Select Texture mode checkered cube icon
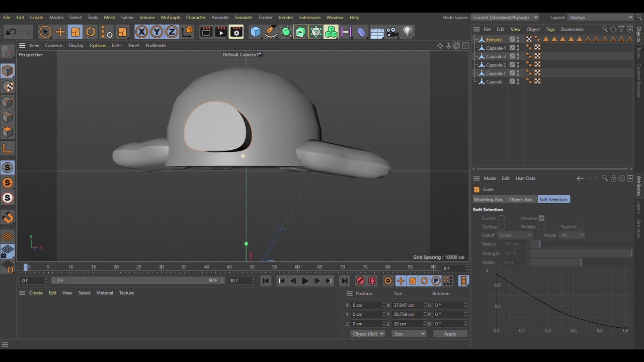The width and height of the screenshot is (644, 362). [8, 86]
